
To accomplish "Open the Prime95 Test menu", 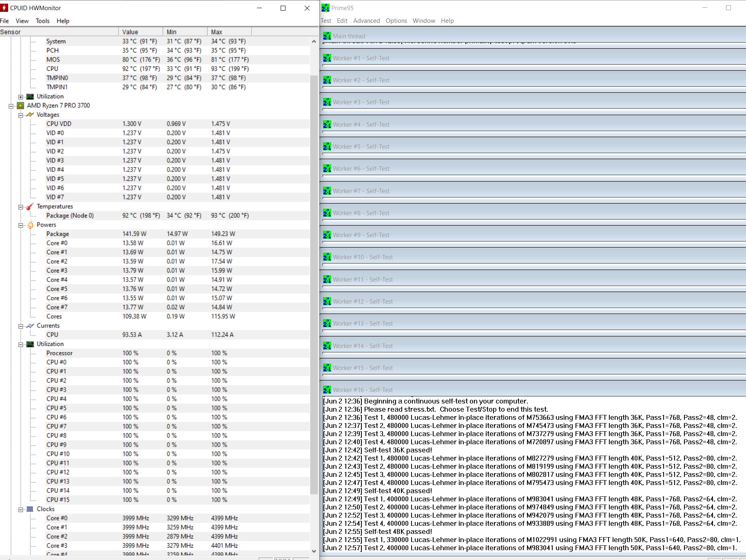I will click(x=326, y=21).
